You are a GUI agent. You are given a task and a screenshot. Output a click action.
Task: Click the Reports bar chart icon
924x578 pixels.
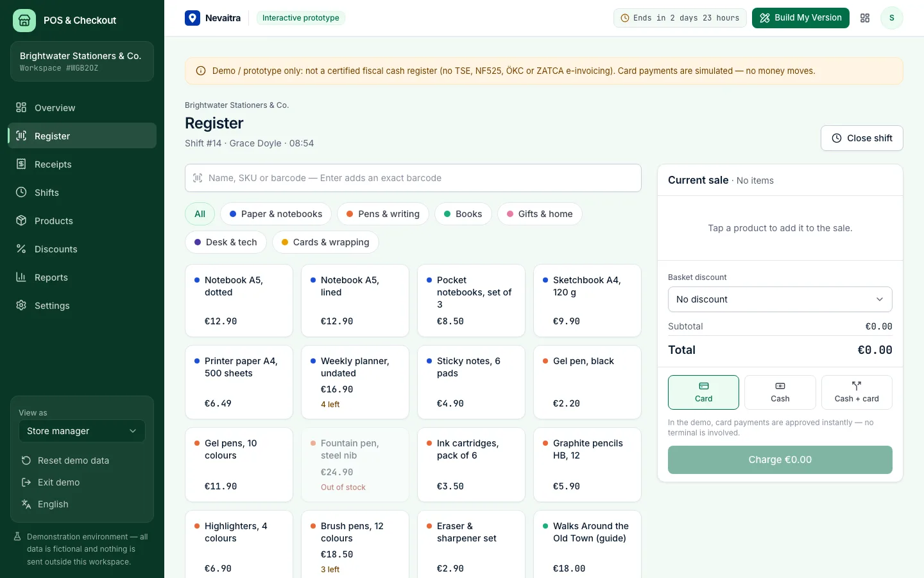point(21,277)
